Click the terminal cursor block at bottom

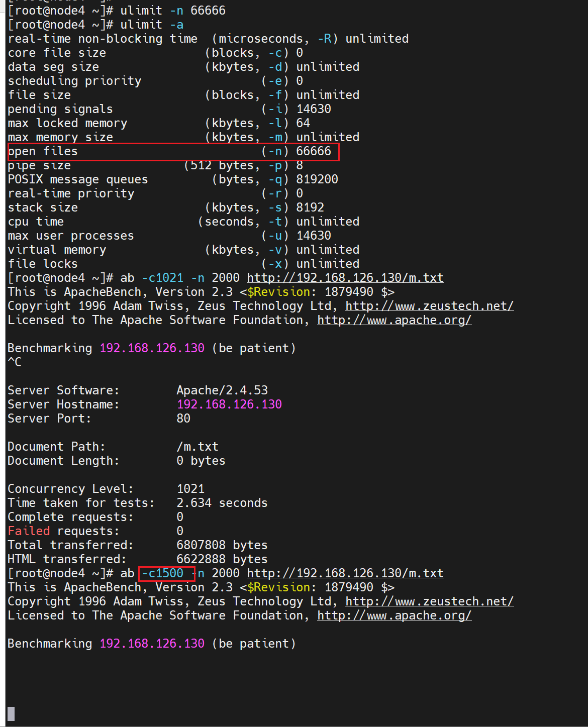(x=11, y=713)
